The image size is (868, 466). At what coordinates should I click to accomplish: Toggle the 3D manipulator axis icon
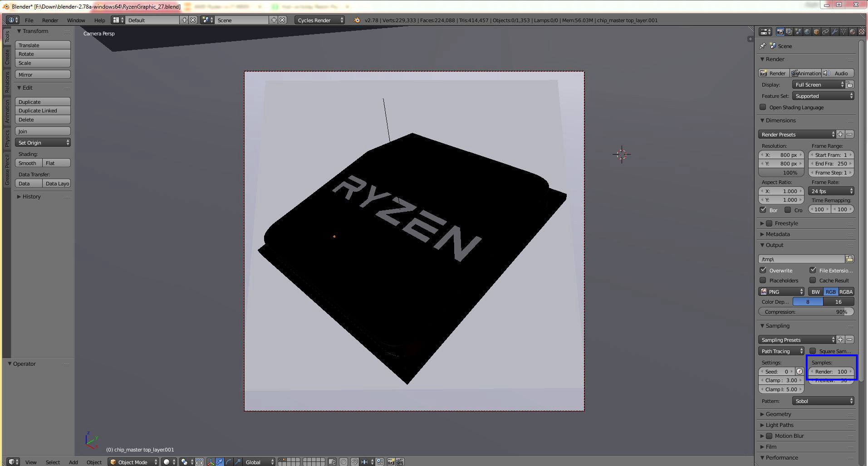click(x=211, y=462)
